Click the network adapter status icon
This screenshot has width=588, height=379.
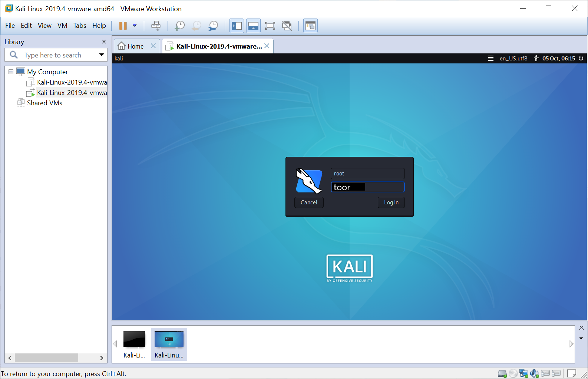point(523,373)
